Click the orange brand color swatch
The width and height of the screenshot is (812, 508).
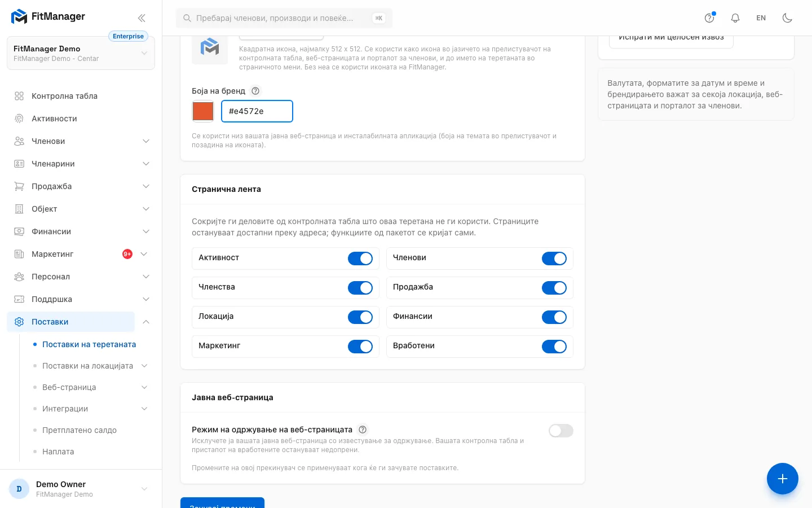203,111
